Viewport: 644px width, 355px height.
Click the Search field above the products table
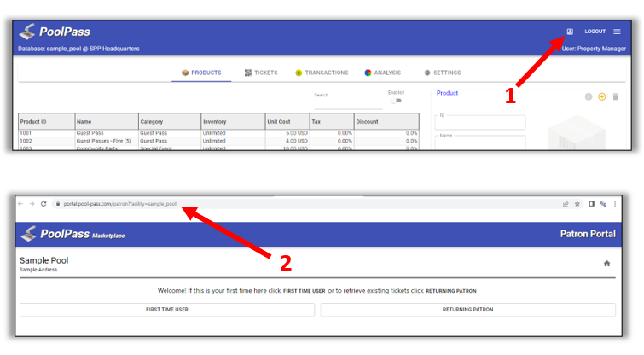click(348, 101)
